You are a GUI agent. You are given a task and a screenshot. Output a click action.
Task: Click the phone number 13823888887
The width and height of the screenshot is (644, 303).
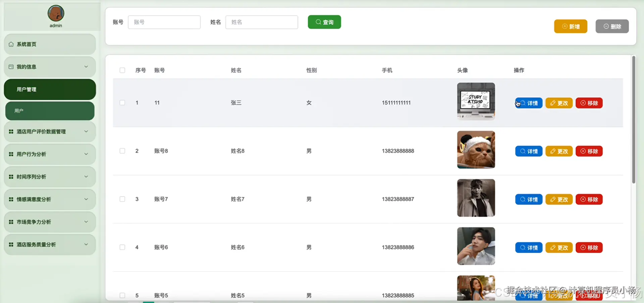[398, 199]
